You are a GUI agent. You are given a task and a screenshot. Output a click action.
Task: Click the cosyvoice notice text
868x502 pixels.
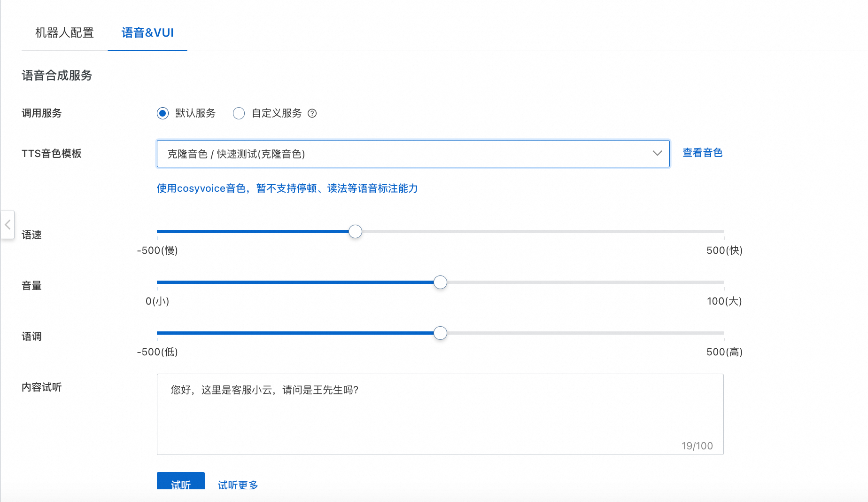point(287,188)
